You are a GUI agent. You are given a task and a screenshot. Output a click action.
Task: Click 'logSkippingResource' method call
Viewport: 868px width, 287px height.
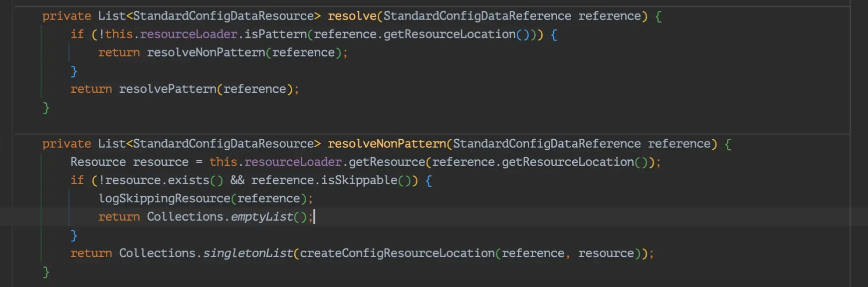point(164,198)
